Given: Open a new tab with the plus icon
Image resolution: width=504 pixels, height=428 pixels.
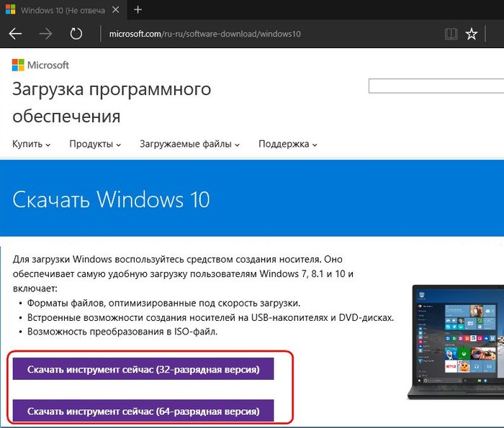Looking at the screenshot, I should pyautogui.click(x=138, y=10).
